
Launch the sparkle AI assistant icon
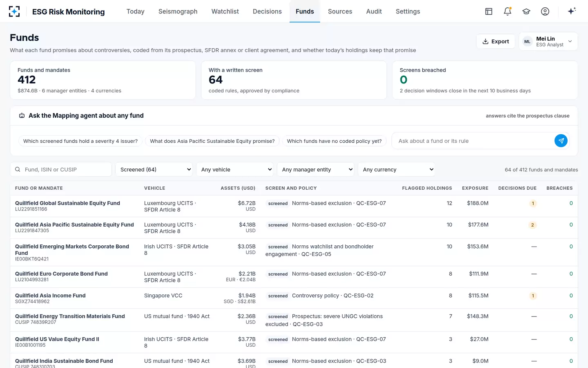[572, 11]
